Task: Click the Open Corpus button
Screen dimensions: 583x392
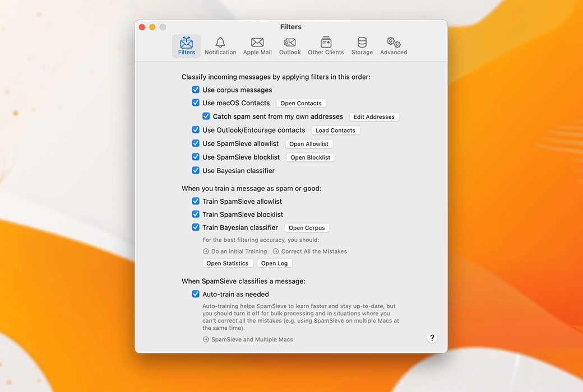Action: click(x=307, y=228)
